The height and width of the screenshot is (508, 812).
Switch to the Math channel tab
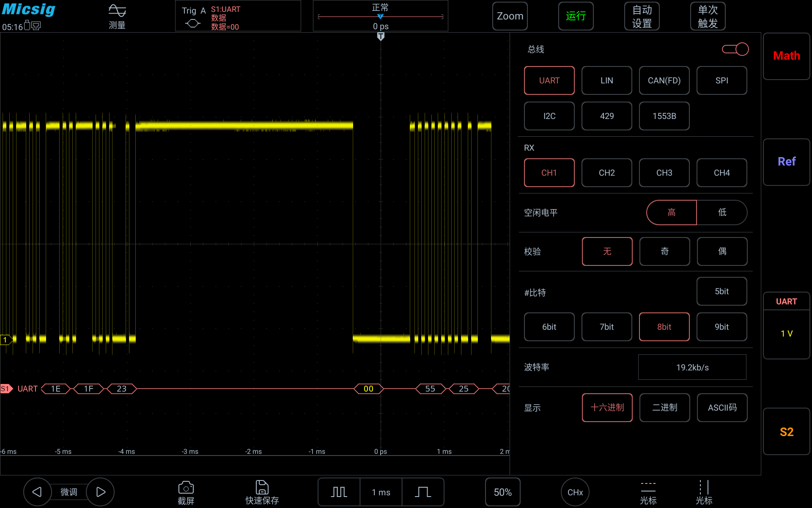coord(786,56)
